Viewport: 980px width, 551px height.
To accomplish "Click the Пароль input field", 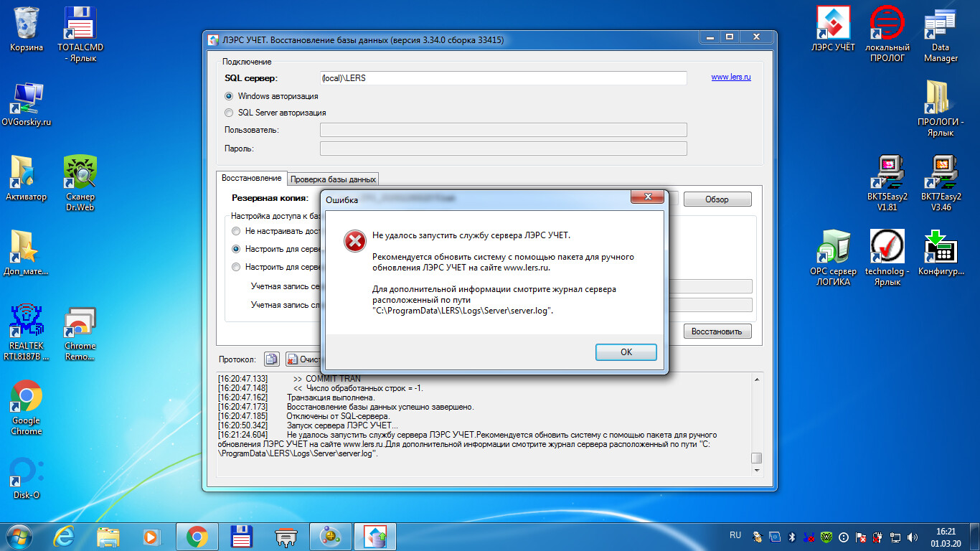I will [503, 149].
